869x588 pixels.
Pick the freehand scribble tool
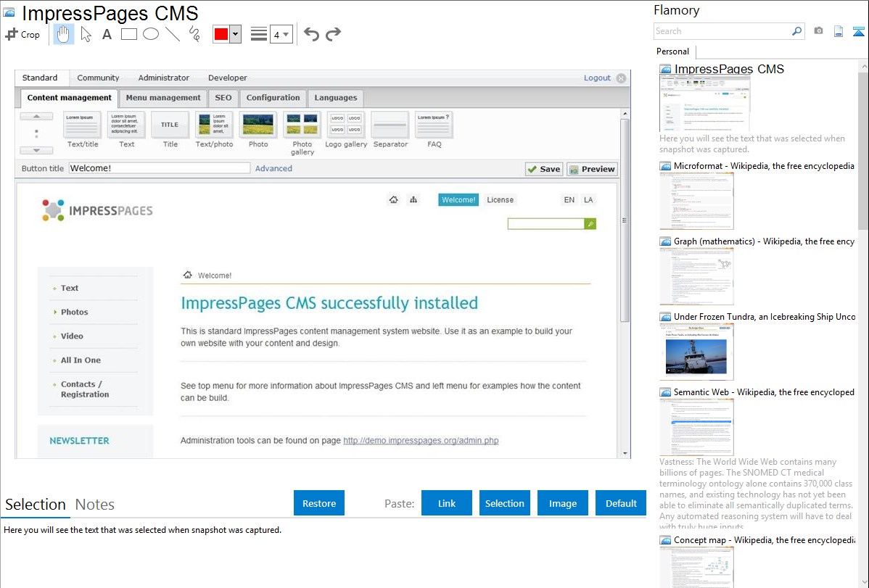tap(194, 34)
